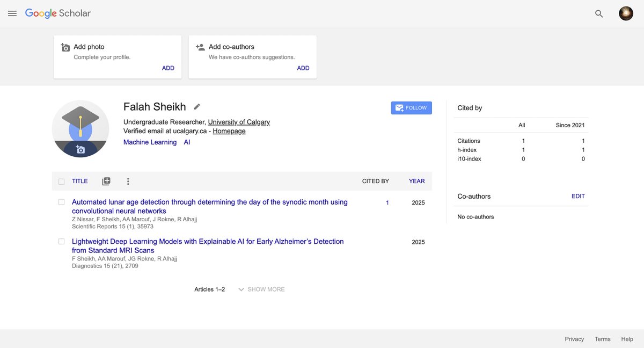
Task: Click the 'Articles 1–2' count text
Action: tap(210, 289)
